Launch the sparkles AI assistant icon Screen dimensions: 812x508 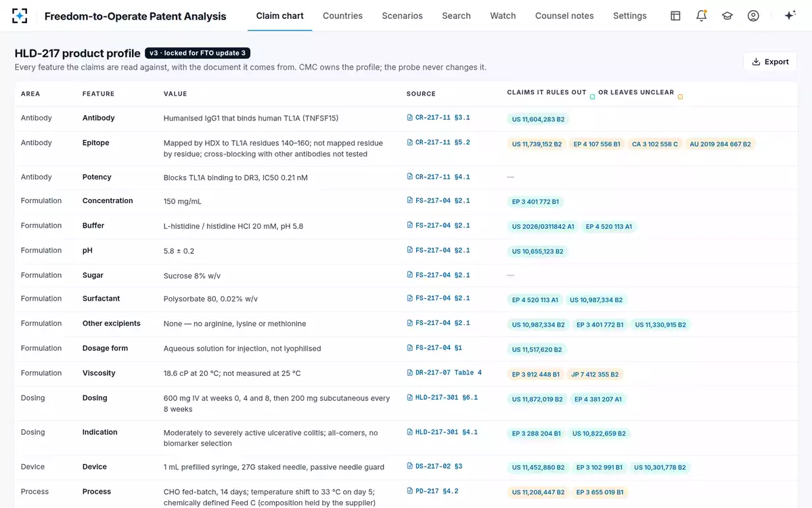(790, 16)
